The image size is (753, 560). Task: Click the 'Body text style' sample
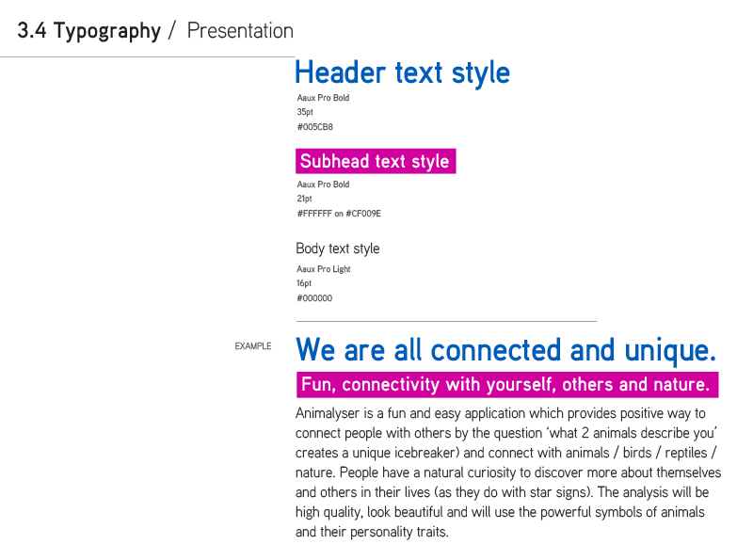pyautogui.click(x=338, y=248)
